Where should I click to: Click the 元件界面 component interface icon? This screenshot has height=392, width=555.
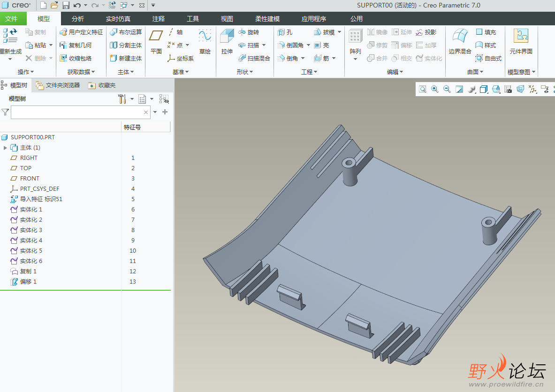[x=521, y=36]
